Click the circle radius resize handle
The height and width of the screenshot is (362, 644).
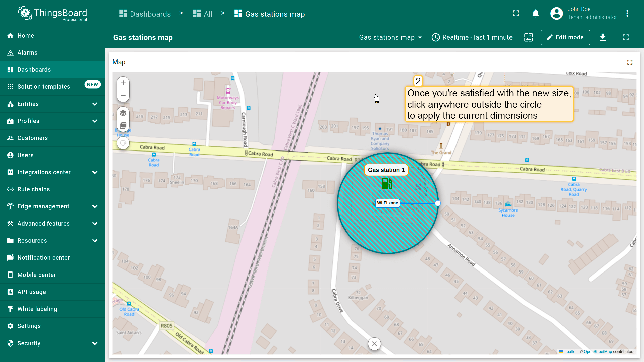437,203
